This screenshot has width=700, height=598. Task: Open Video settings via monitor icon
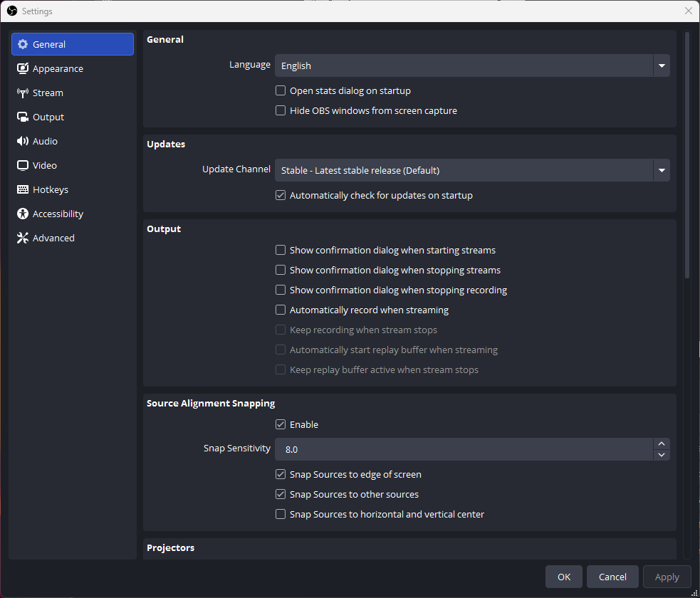tap(22, 165)
